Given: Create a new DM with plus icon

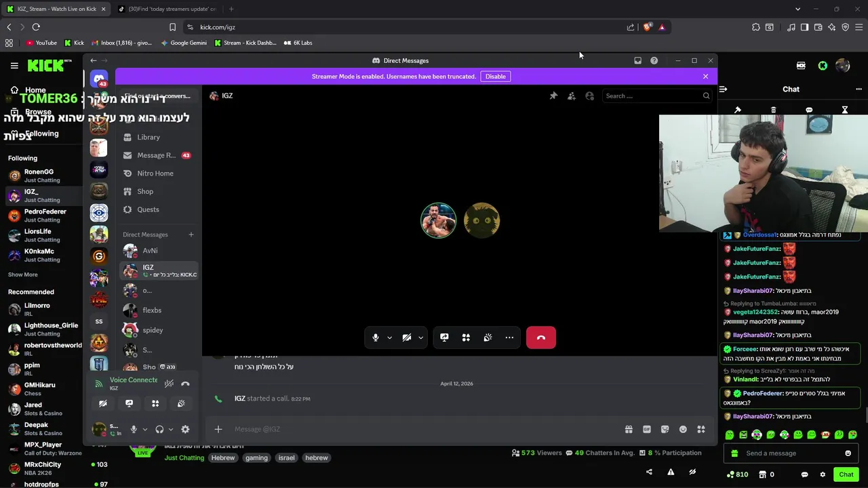Looking at the screenshot, I should pyautogui.click(x=191, y=235).
